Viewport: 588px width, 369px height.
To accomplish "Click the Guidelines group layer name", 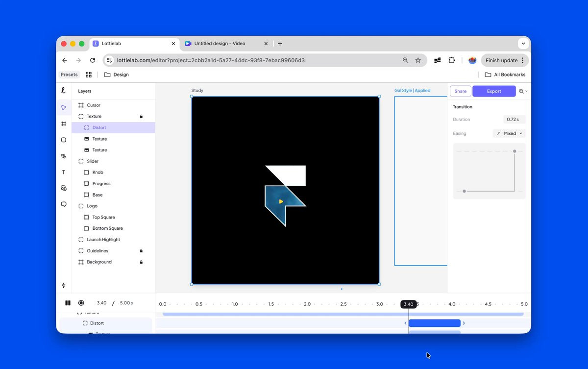I will tap(98, 251).
